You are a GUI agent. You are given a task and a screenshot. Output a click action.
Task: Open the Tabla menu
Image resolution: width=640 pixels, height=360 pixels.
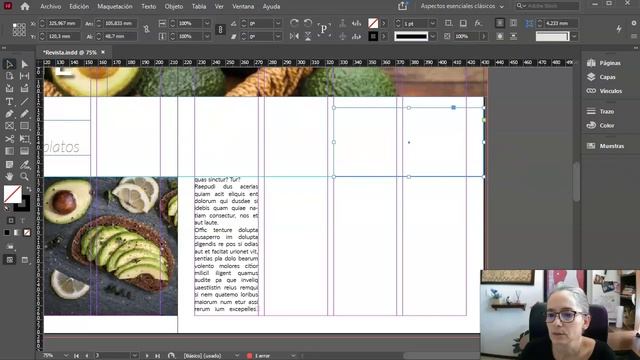point(199,7)
